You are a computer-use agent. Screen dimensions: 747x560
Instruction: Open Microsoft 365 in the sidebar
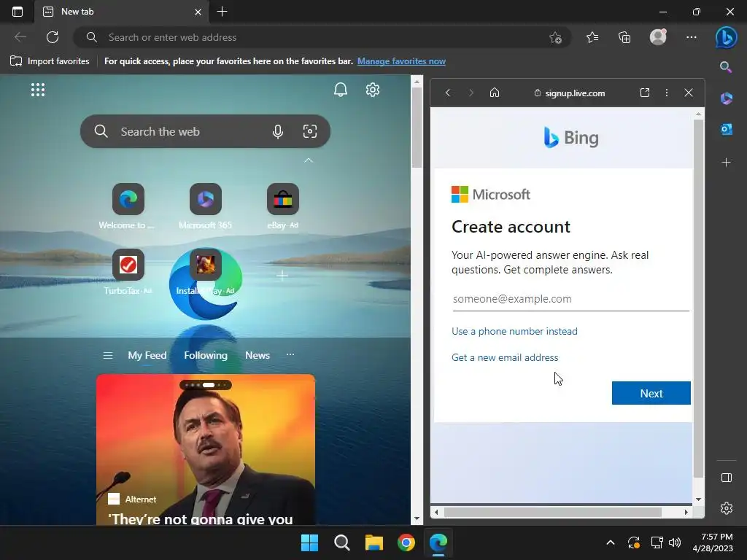point(726,98)
